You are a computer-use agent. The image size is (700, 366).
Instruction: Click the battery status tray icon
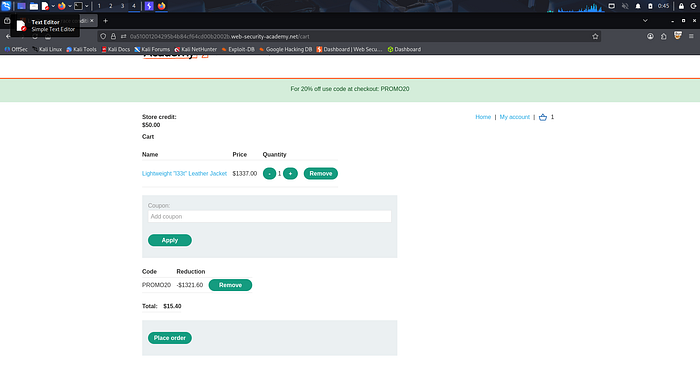[650, 6]
